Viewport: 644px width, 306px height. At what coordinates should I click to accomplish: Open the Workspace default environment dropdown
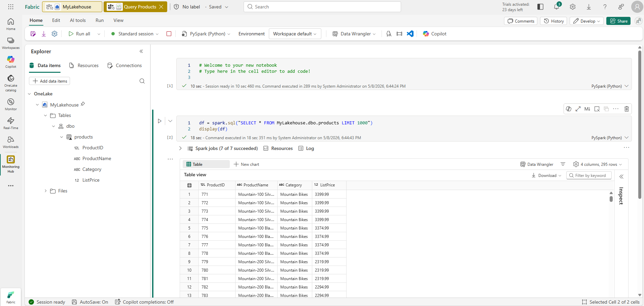(x=295, y=34)
